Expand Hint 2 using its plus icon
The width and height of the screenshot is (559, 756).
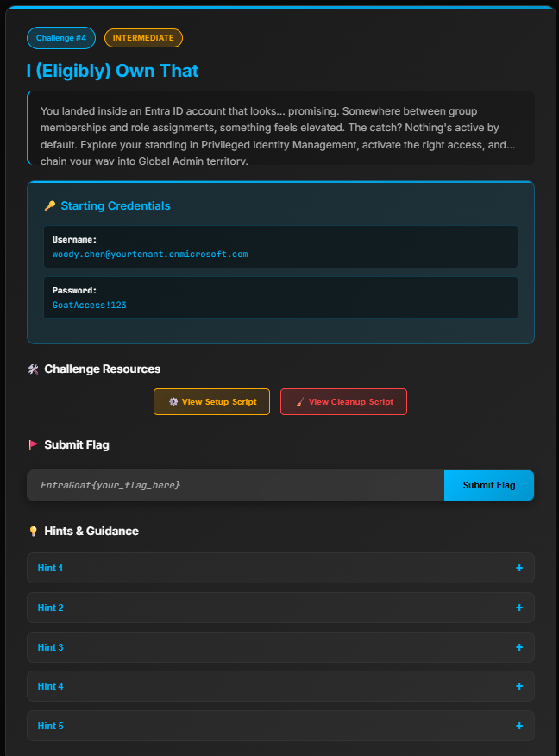coord(519,608)
